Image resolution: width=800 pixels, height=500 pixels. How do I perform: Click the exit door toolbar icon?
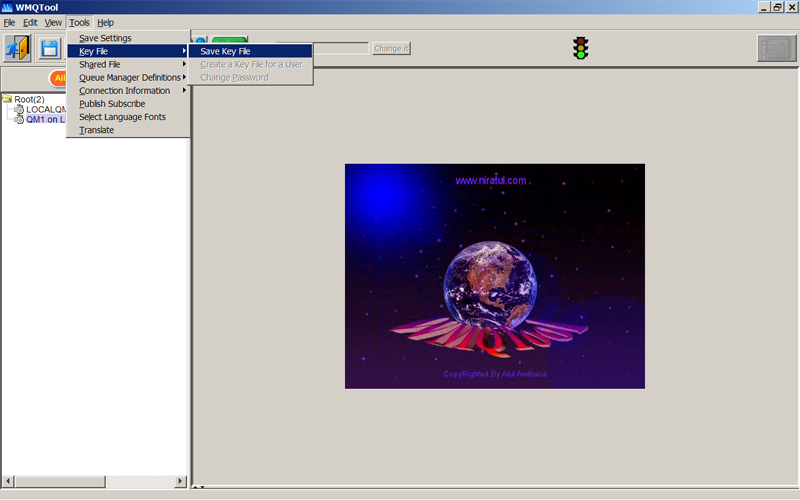tap(17, 48)
